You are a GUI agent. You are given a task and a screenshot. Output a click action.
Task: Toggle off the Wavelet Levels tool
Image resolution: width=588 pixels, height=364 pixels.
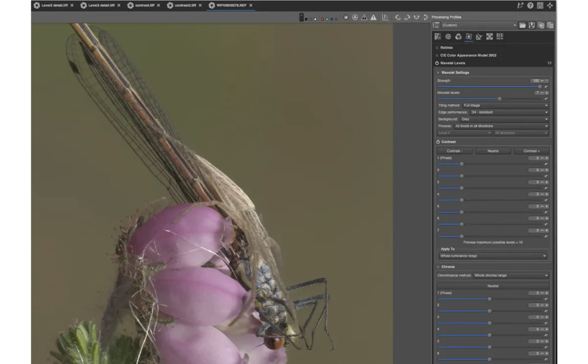click(x=437, y=63)
